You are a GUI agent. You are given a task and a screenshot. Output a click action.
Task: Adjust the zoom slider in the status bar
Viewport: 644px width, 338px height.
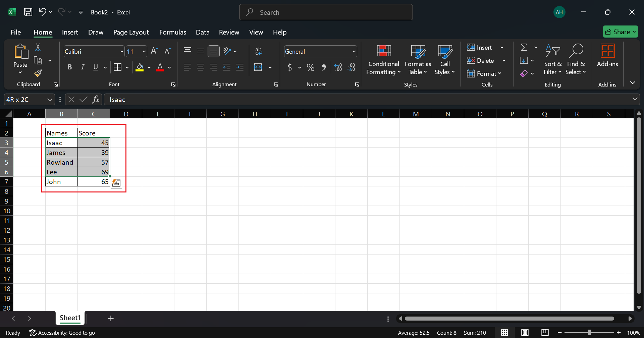pyautogui.click(x=589, y=333)
